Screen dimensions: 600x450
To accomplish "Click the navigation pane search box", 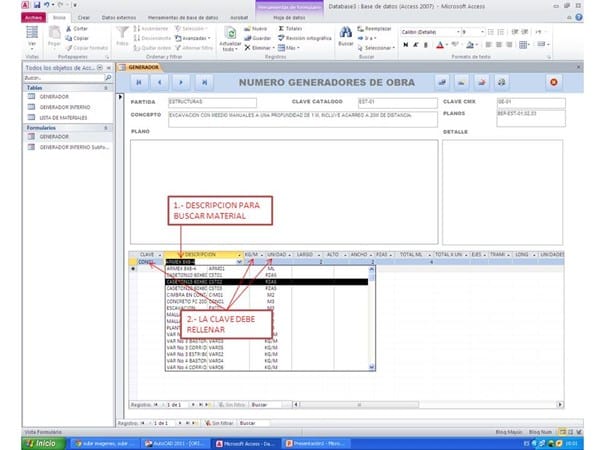I will pyautogui.click(x=64, y=78).
